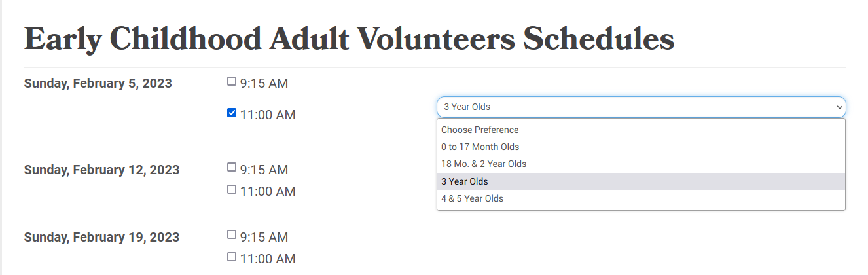The width and height of the screenshot is (868, 275).
Task: Click the chevron arrow of the preference dropdown
Action: [839, 107]
